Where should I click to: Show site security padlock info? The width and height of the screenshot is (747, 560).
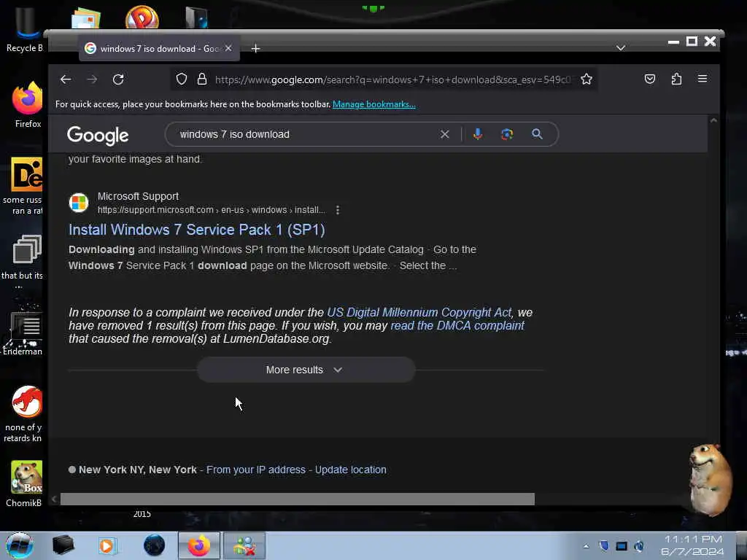[202, 79]
